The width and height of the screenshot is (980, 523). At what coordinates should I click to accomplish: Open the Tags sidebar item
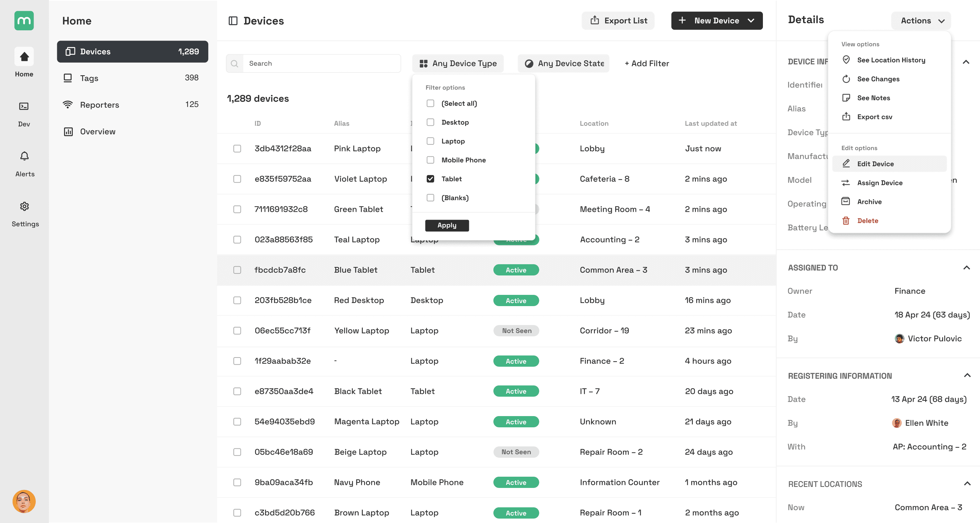tap(132, 78)
